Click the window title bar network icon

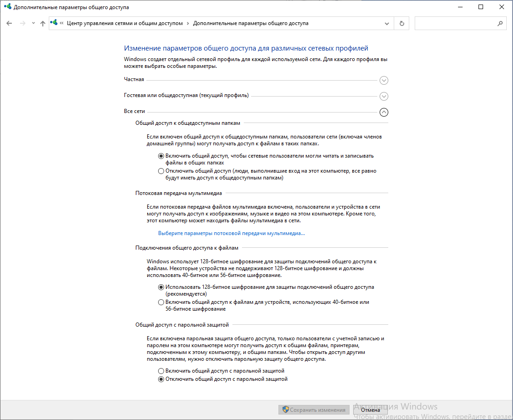(7, 7)
